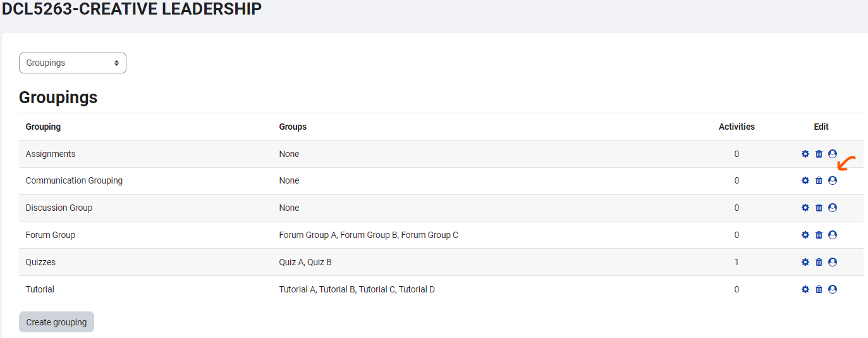
Task: Delete the Assignments grouping
Action: coord(819,154)
